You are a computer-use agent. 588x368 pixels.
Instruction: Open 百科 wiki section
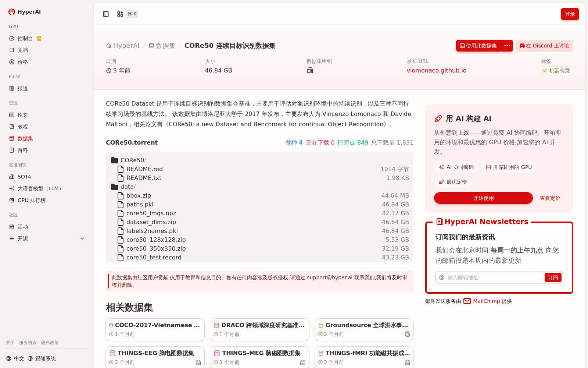pyautogui.click(x=47, y=150)
